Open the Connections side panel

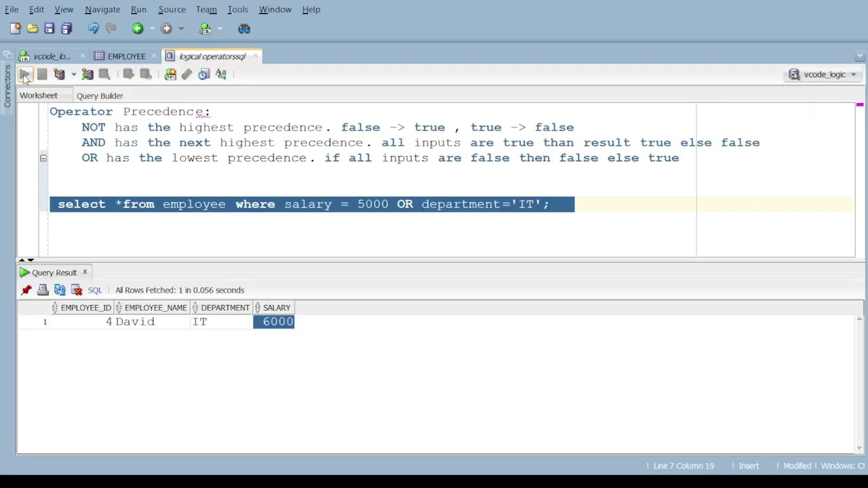point(7,87)
